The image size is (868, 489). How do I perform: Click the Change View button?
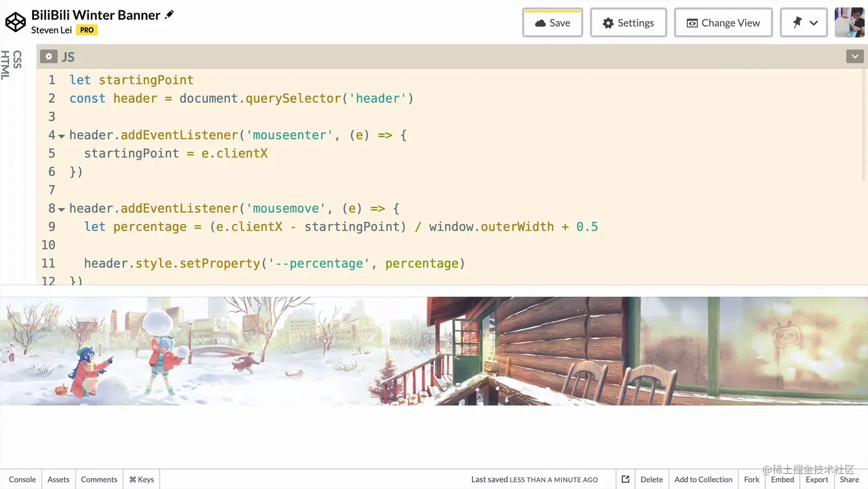point(723,23)
